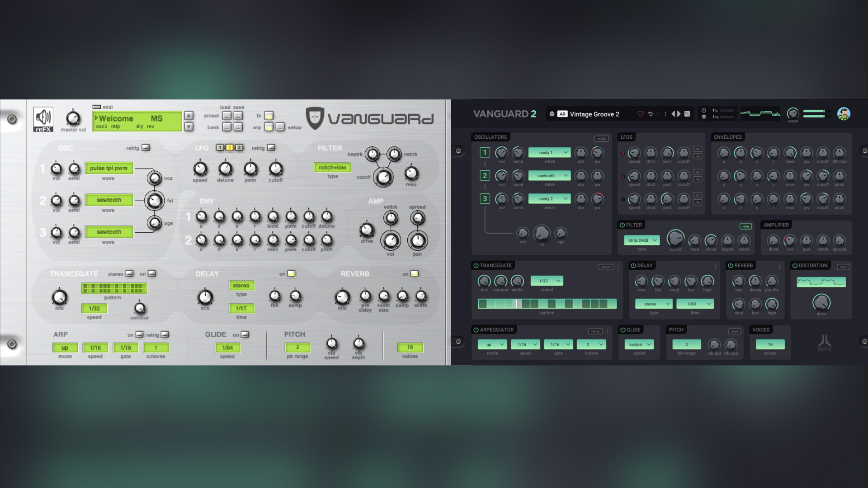
Task: Click the cube preset browser icon in Vanguard 2
Action: point(552,114)
